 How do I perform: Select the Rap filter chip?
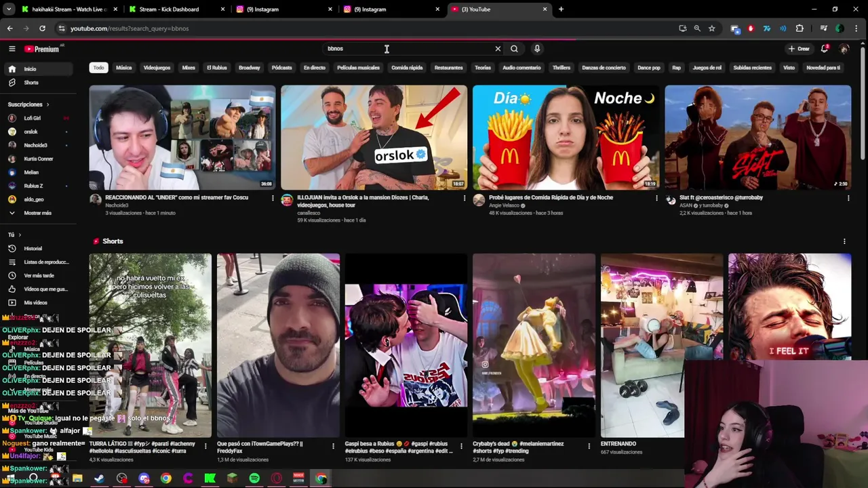coord(676,68)
